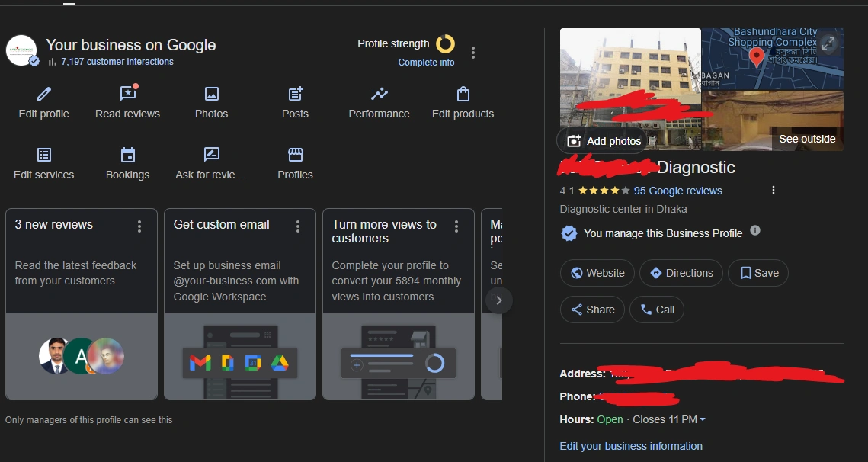The height and width of the screenshot is (462, 868).
Task: Open options on Turn more views card
Action: 456,226
